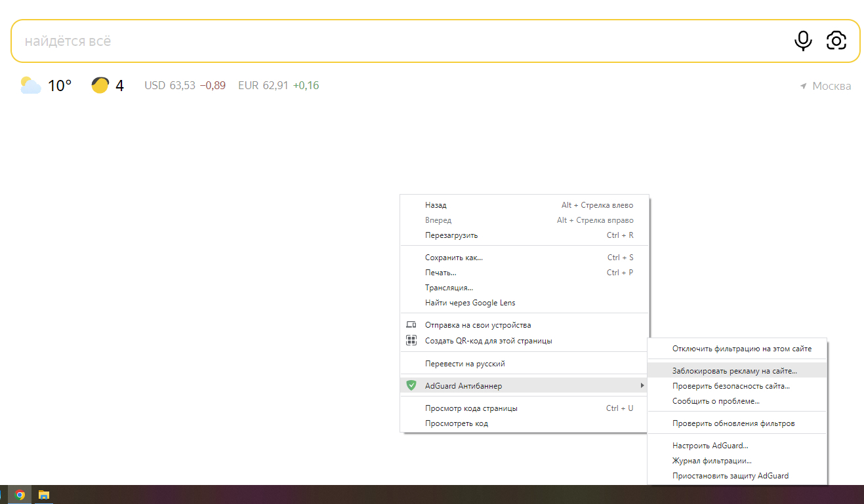Open Chrome from the taskbar
Image resolution: width=864 pixels, height=504 pixels.
coord(20,495)
